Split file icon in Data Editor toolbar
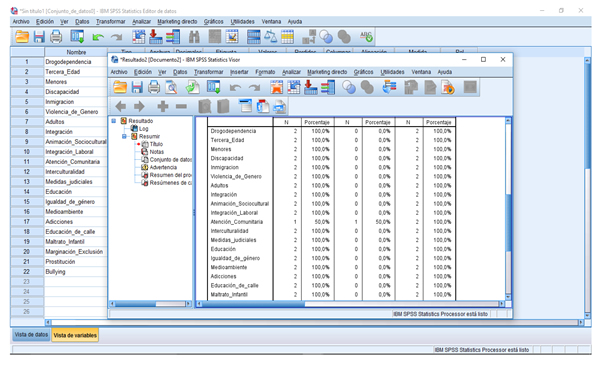The width and height of the screenshot is (600, 365). coord(254,37)
